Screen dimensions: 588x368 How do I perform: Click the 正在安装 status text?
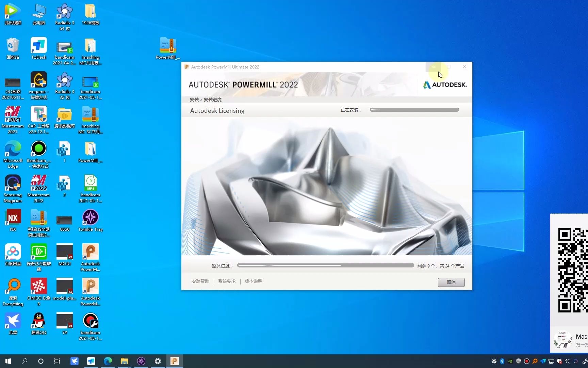(350, 110)
